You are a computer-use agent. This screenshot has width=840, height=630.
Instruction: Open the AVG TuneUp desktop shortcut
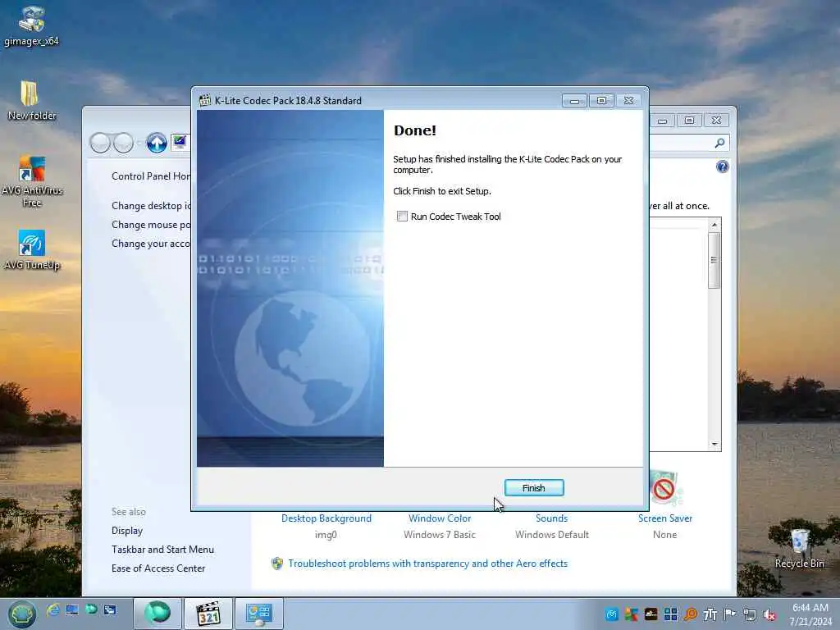[32, 249]
